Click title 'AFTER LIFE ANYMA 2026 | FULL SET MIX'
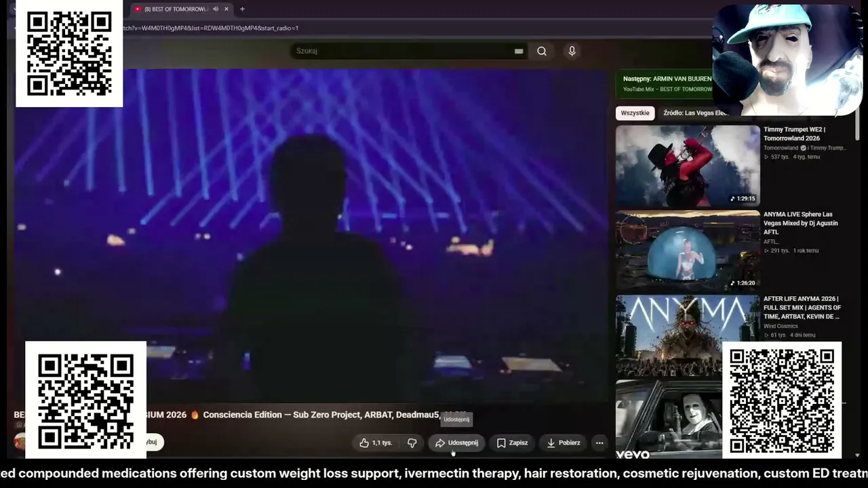This screenshot has height=488, width=868. pos(802,308)
